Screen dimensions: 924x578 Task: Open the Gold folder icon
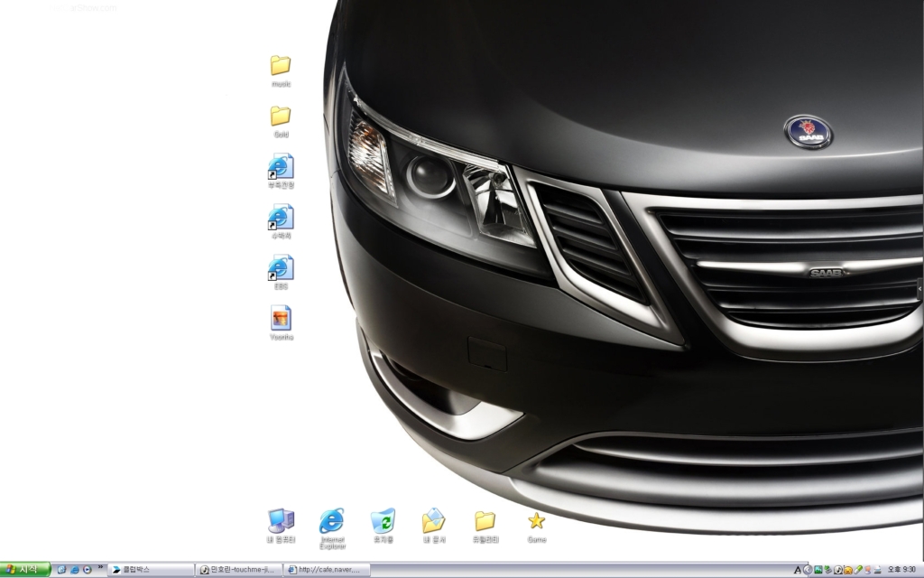point(281,122)
